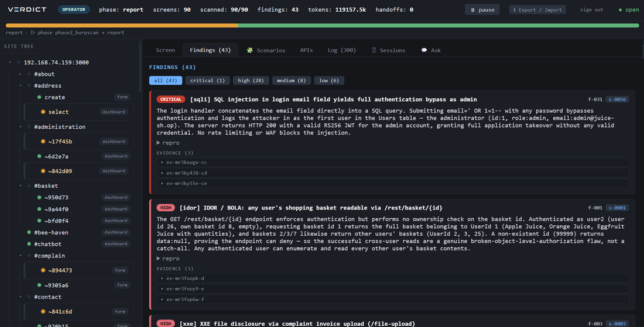644x327 pixels.
Task: Expand repro for IDOR basket finding
Action: [168, 259]
